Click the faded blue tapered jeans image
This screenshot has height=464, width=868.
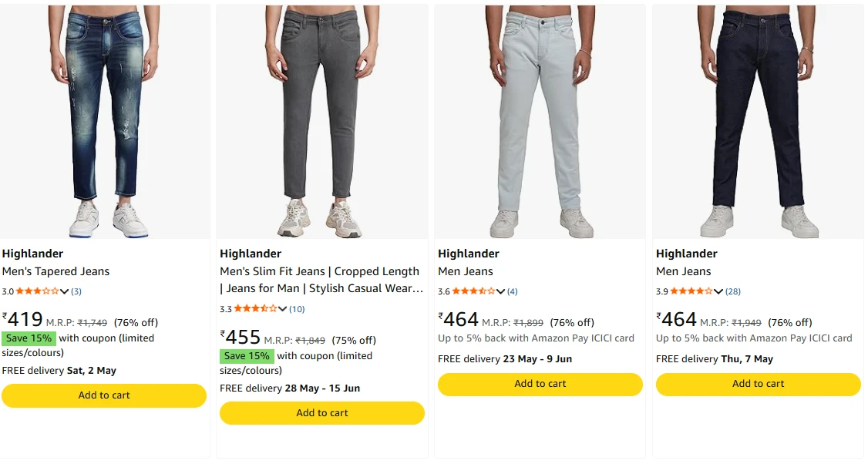tap(105, 121)
